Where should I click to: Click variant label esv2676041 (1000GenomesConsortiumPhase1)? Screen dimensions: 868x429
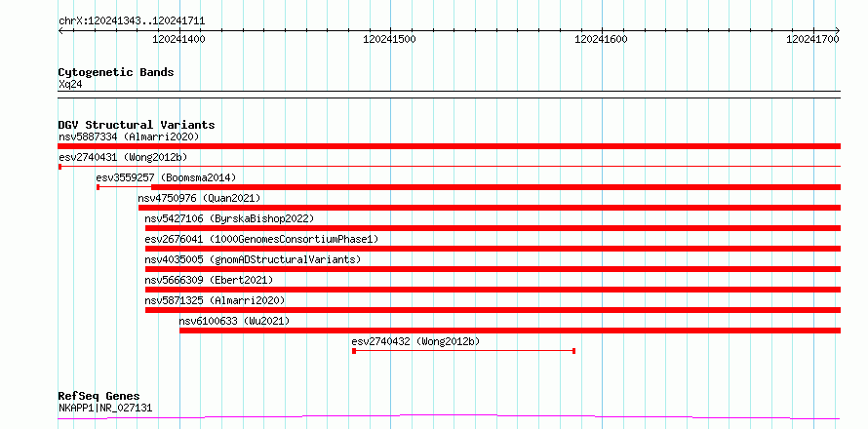tap(261, 239)
